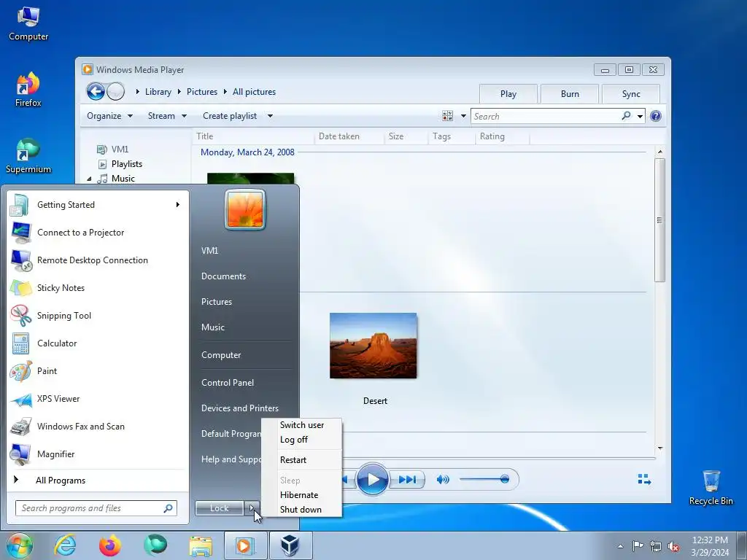
Task: Choose Switch user from the power menu
Action: (301, 425)
